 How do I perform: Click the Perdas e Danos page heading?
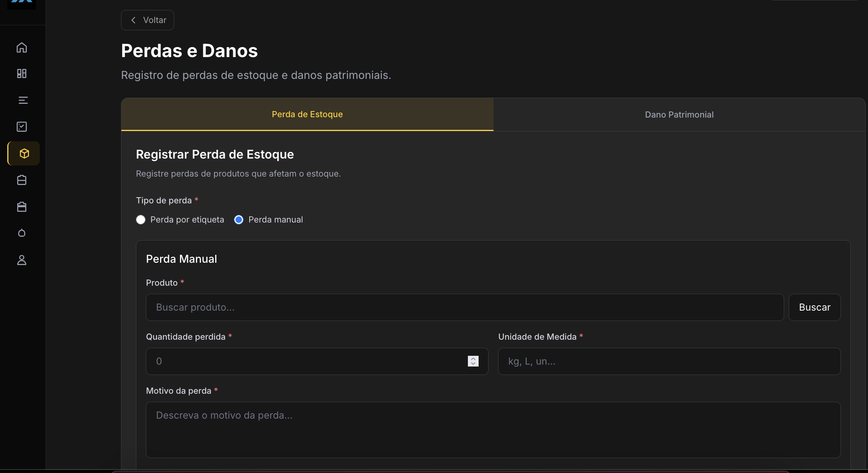click(190, 51)
